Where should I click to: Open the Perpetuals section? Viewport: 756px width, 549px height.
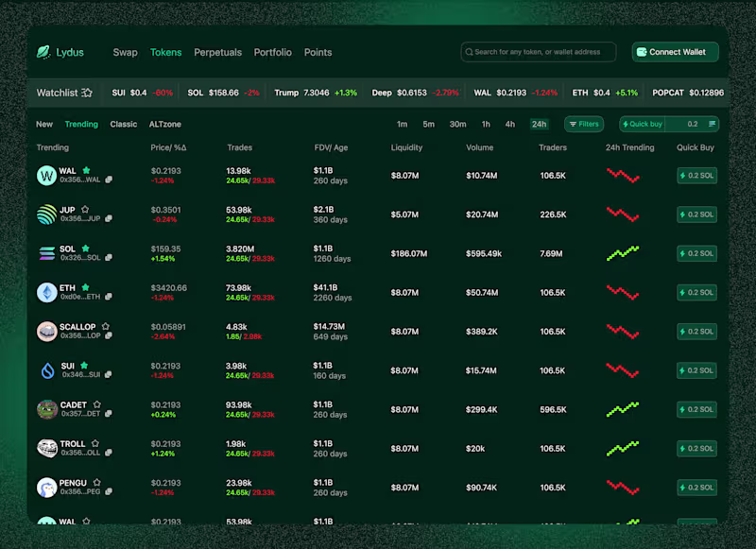218,52
